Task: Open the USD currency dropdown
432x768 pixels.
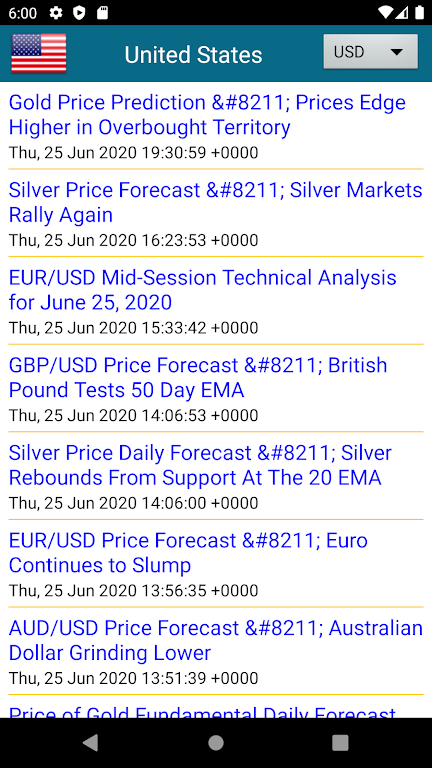Action: [370, 51]
